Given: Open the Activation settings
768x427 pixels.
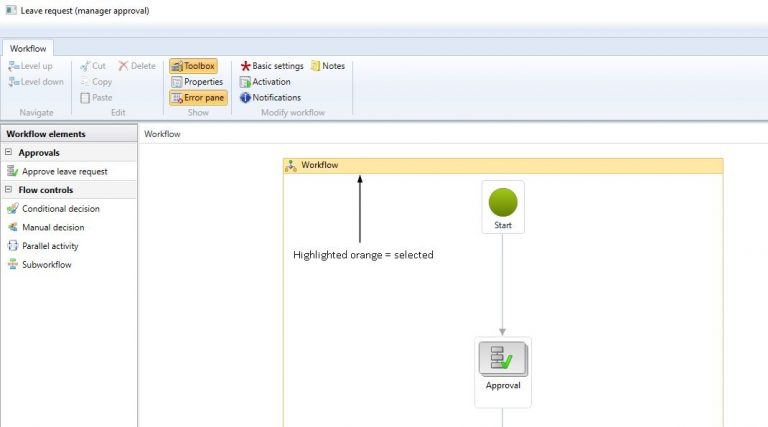Looking at the screenshot, I should [x=265, y=82].
